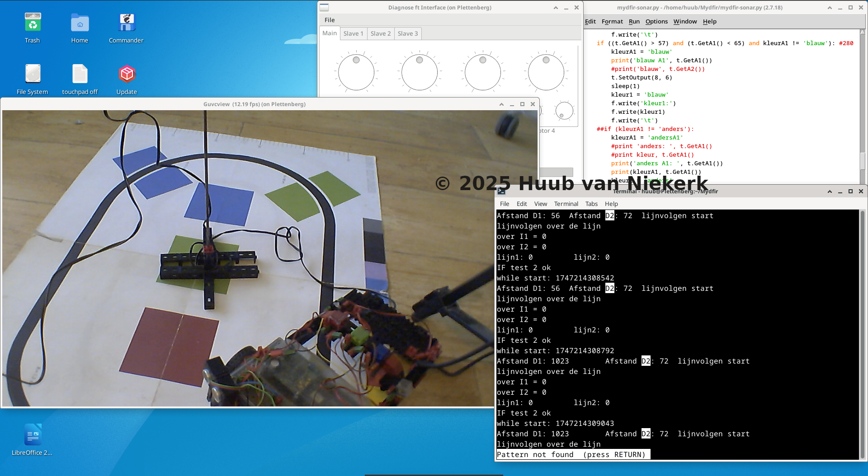The width and height of the screenshot is (868, 476).
Task: Click the webcam video feed in Guvcview
Action: (x=270, y=258)
